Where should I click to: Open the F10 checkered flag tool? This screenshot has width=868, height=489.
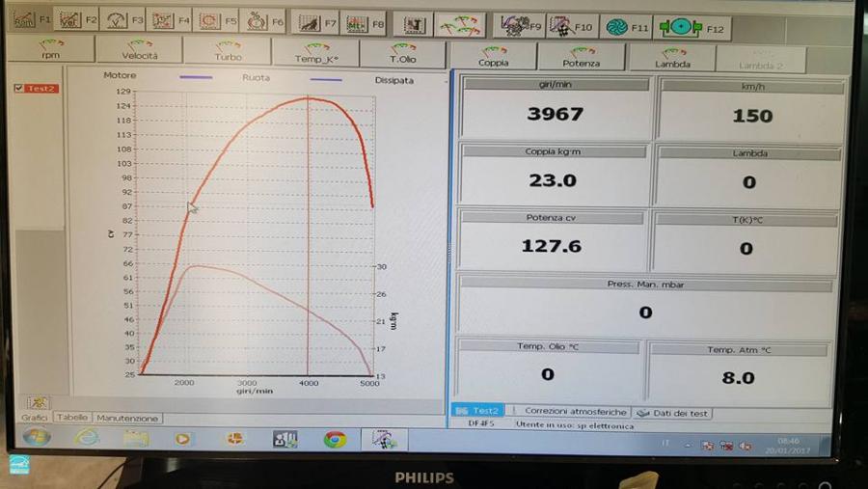point(570,27)
